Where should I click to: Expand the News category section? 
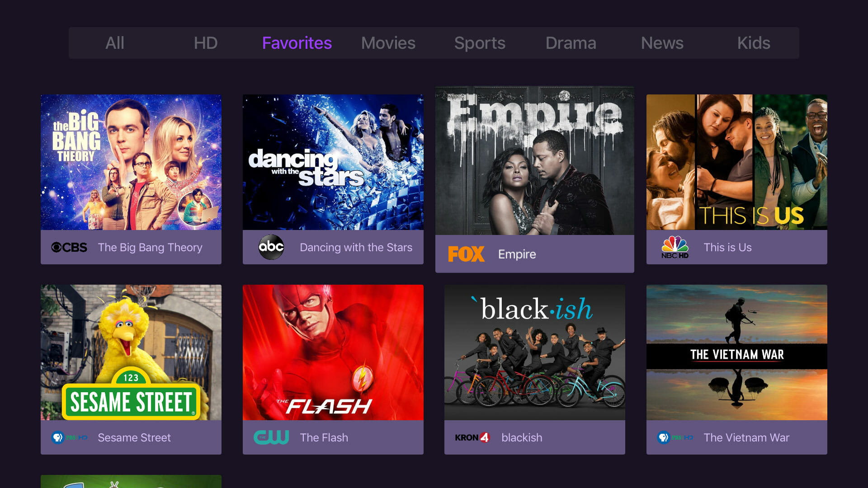pyautogui.click(x=661, y=42)
